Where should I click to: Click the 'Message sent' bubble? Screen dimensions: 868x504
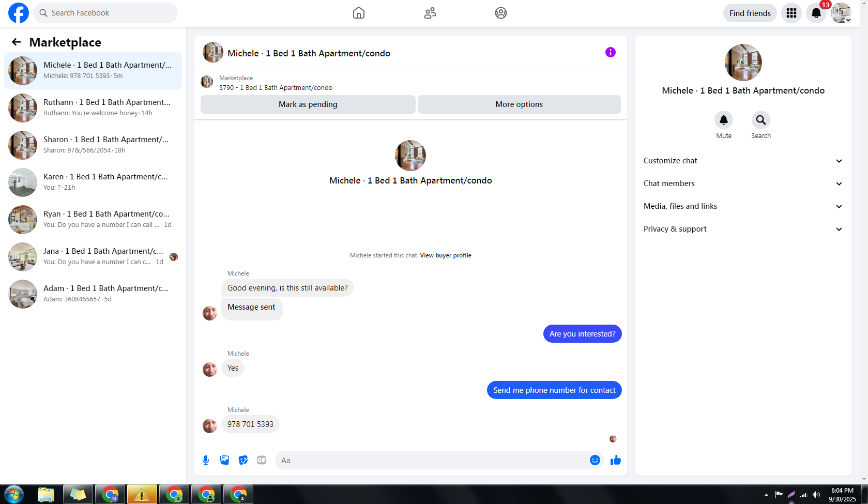(x=252, y=309)
